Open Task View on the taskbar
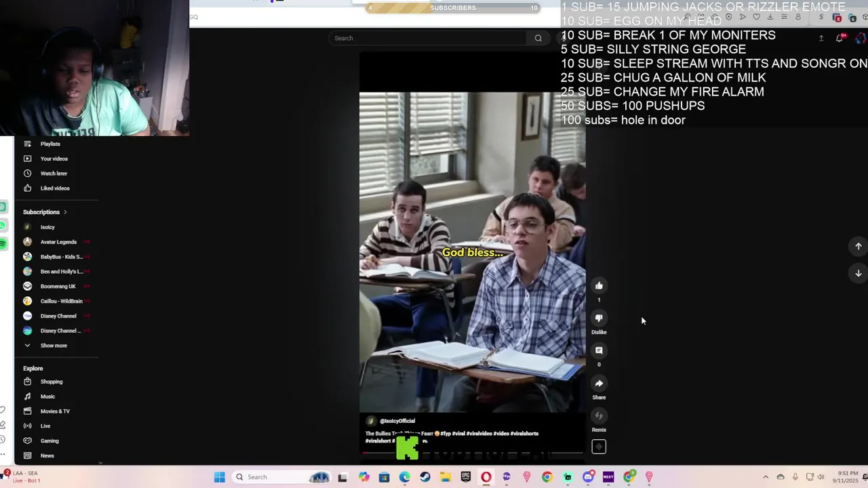Viewport: 868px width, 488px height. pos(342,477)
